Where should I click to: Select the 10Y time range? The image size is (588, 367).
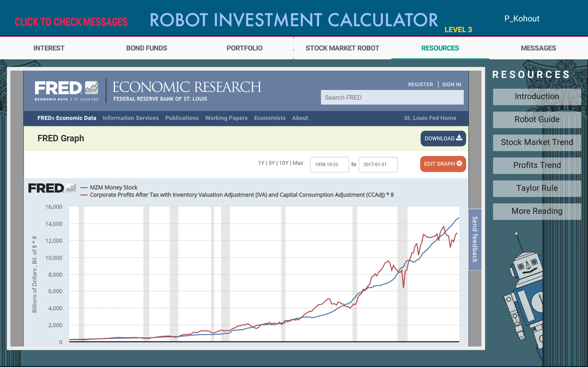coord(284,163)
